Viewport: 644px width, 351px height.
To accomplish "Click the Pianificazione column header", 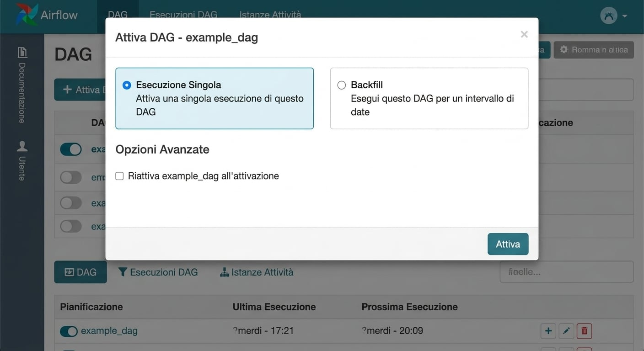I will 91,307.
